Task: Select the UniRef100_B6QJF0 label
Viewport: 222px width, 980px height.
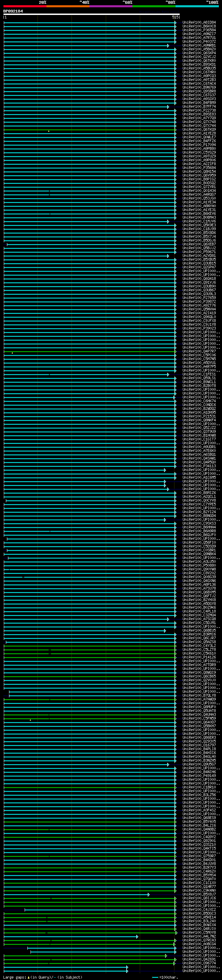Action: pos(199,535)
